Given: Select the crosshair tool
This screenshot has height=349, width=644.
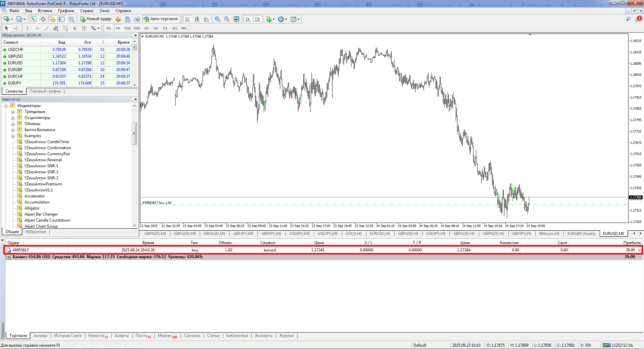Looking at the screenshot, I should click(x=16, y=28).
